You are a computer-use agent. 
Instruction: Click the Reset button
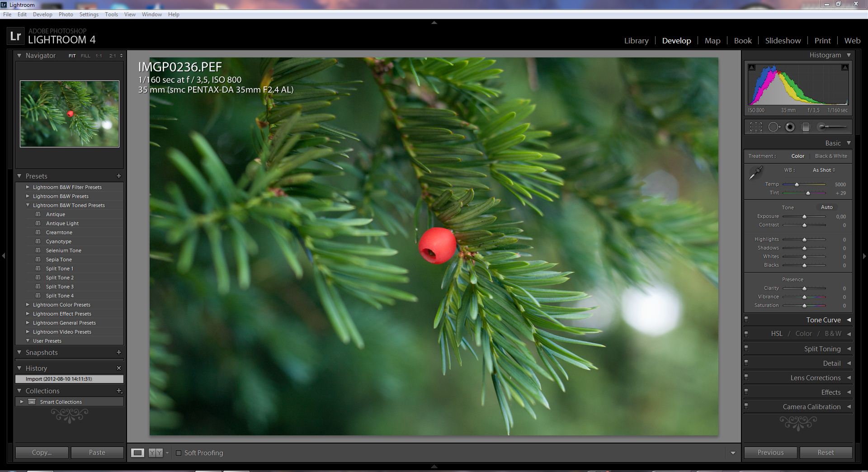click(x=826, y=453)
